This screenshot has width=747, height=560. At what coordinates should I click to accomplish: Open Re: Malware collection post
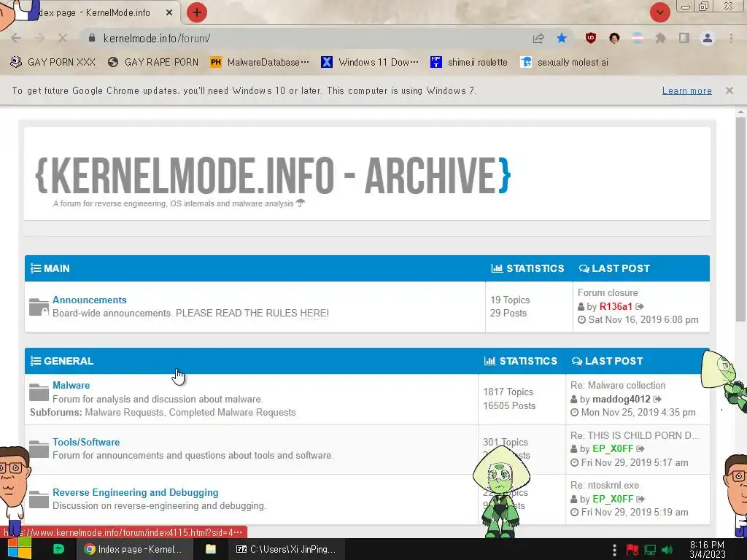point(618,385)
